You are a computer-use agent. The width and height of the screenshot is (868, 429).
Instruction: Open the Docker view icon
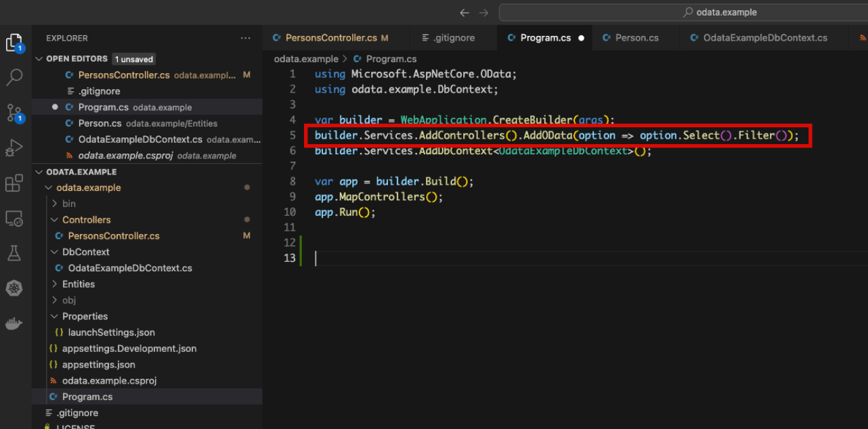click(14, 323)
